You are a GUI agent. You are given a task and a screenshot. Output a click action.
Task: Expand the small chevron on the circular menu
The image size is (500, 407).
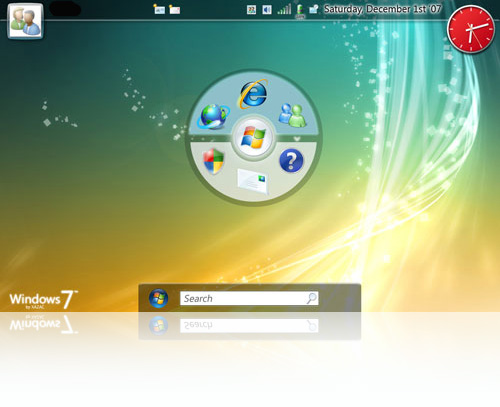tap(297, 139)
